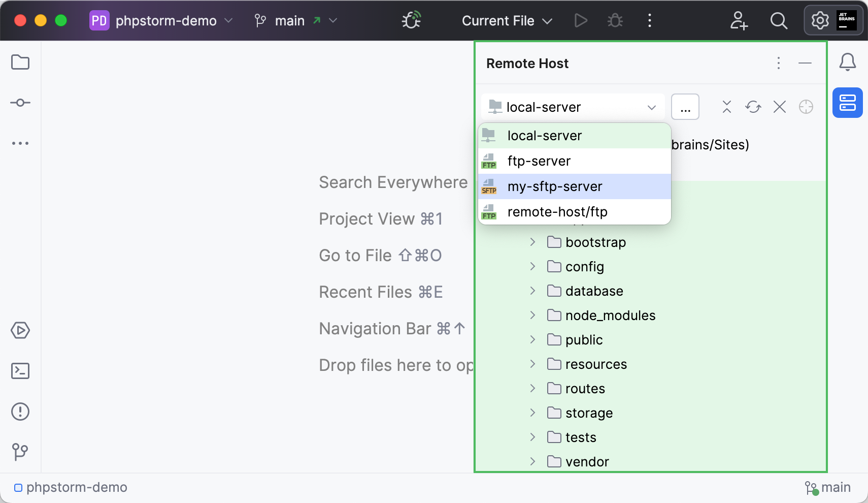Screen dimensions: 868x503
Task: Disconnect from the remote server
Action: pos(779,107)
